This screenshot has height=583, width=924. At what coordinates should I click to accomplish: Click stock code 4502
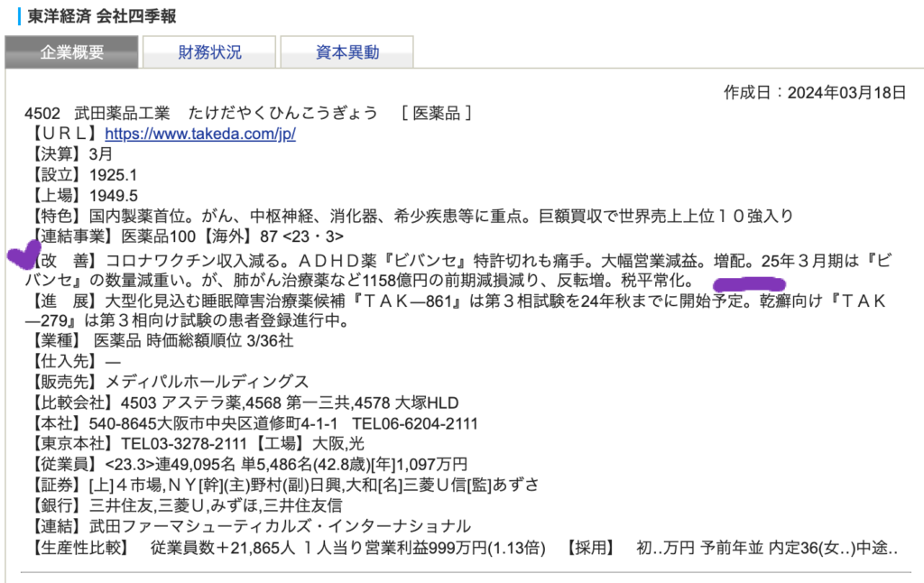pyautogui.click(x=42, y=113)
